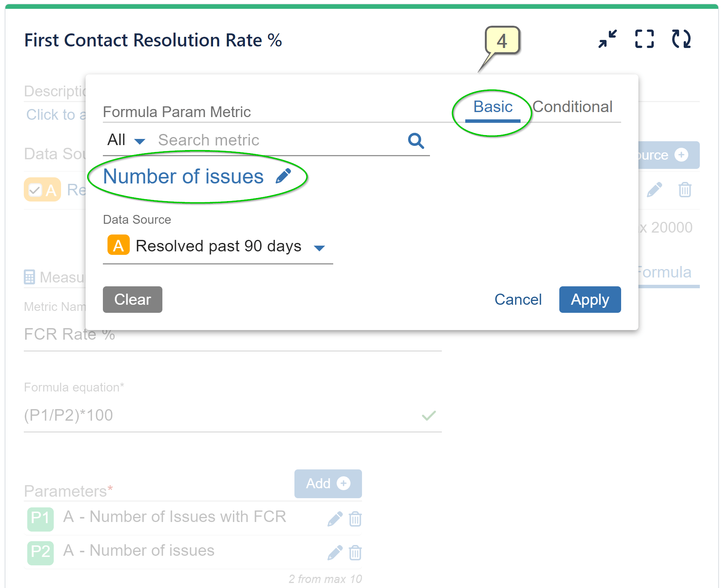The image size is (724, 588).
Task: Open the All metric filter dropdown
Action: (127, 140)
